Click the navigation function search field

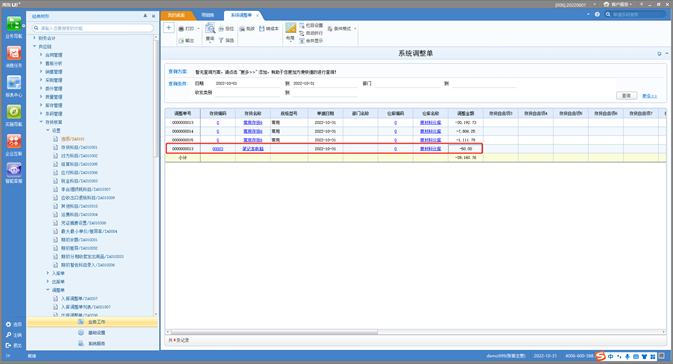pos(93,28)
